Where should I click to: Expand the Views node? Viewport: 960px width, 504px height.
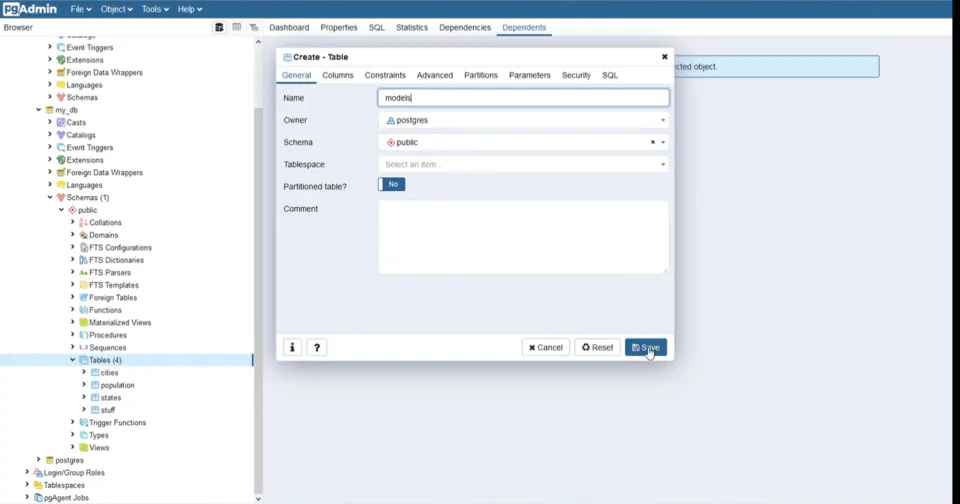pos(72,448)
